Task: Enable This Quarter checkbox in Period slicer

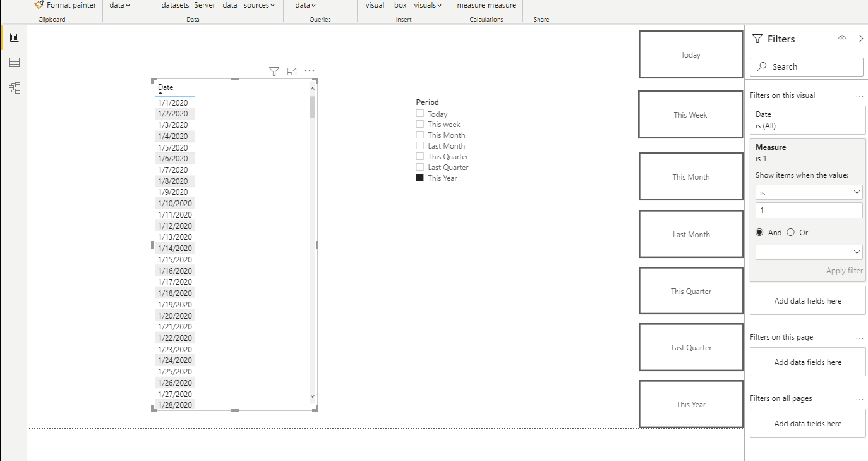Action: [x=419, y=157]
